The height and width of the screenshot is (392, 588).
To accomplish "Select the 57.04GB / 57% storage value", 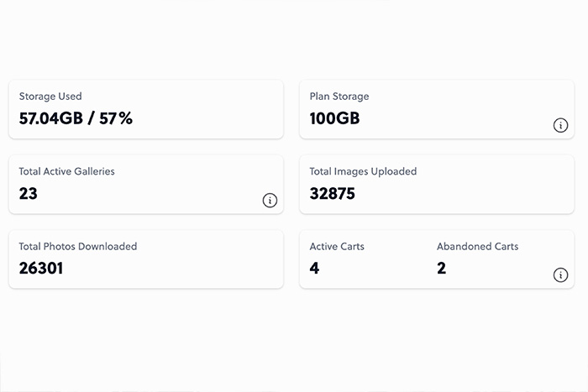I will click(x=76, y=118).
